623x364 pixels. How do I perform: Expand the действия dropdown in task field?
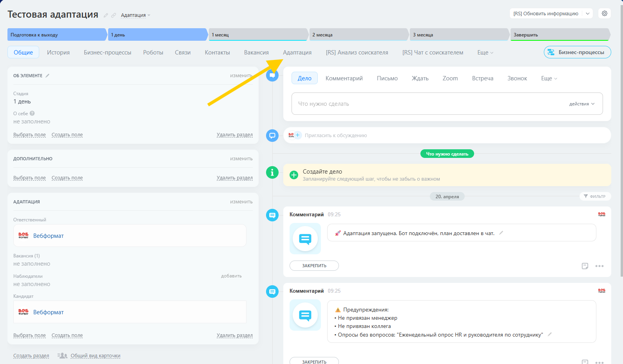pos(582,104)
